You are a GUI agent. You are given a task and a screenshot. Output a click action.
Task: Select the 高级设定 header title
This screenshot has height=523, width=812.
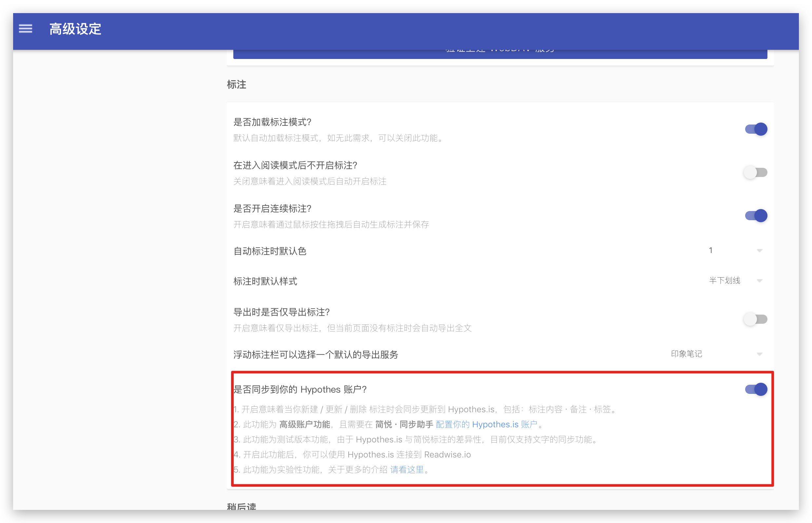click(75, 29)
